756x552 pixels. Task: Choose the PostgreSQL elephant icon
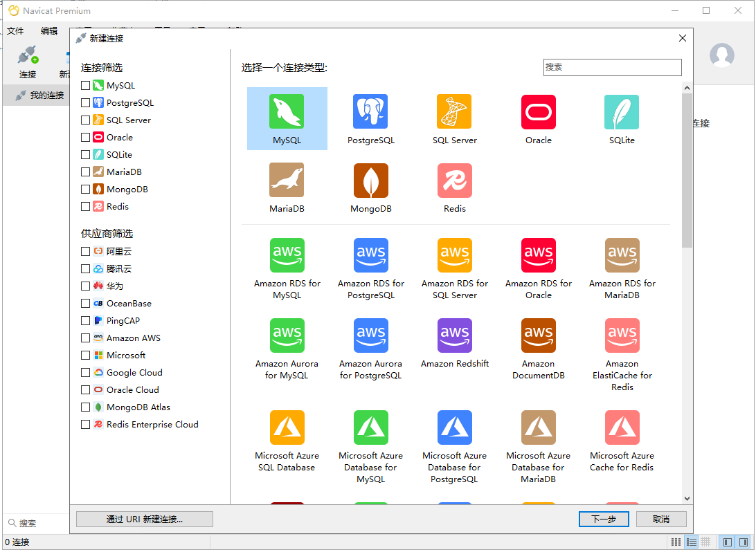[370, 111]
